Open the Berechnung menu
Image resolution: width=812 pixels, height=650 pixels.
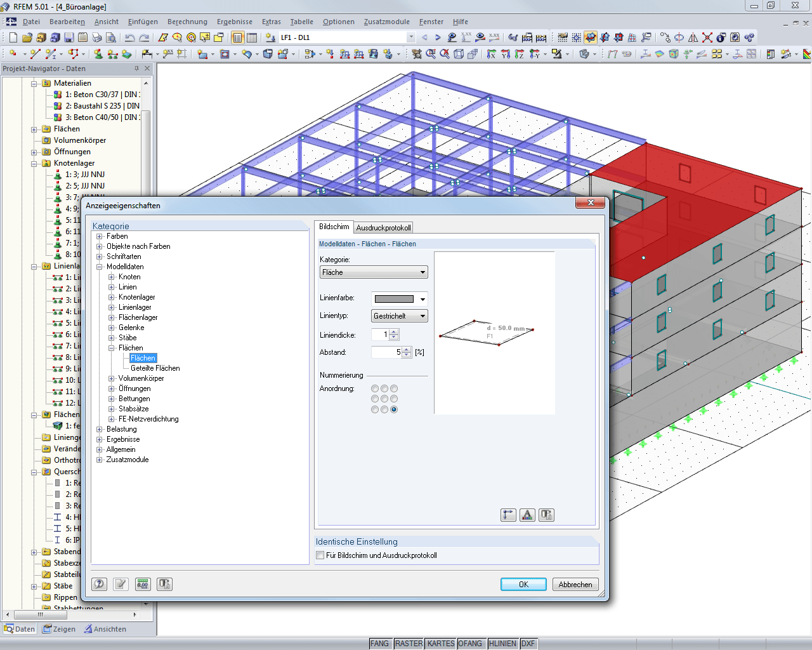(x=187, y=22)
